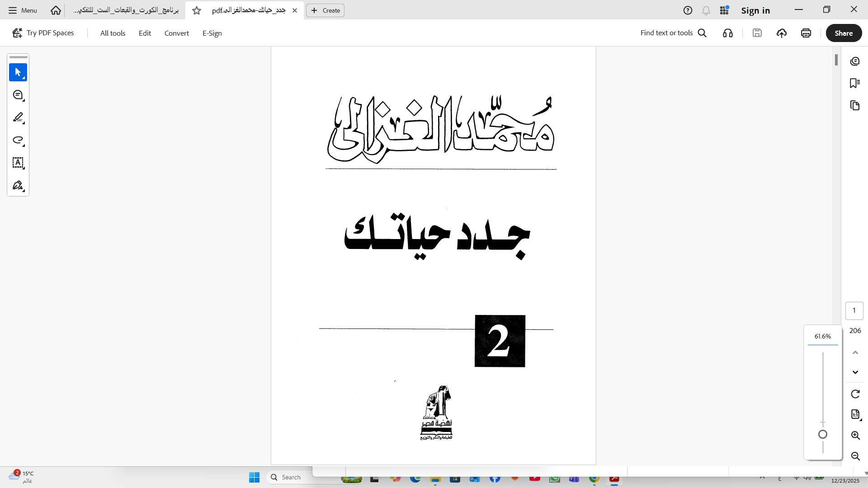The width and height of the screenshot is (868, 488).
Task: Open the Windows Start menu
Action: [x=254, y=477]
